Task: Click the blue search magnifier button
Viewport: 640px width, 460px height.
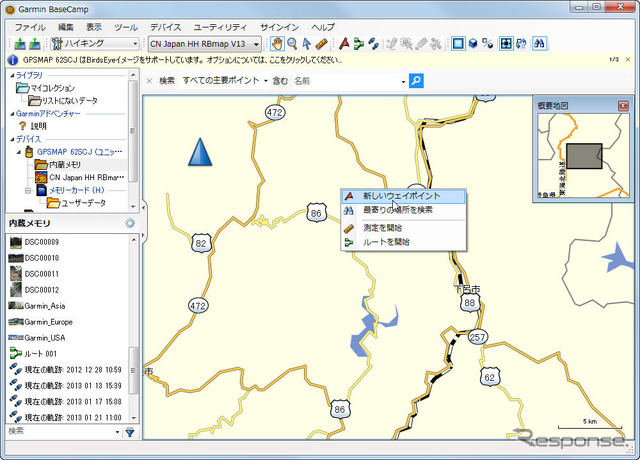Action: tap(416, 80)
